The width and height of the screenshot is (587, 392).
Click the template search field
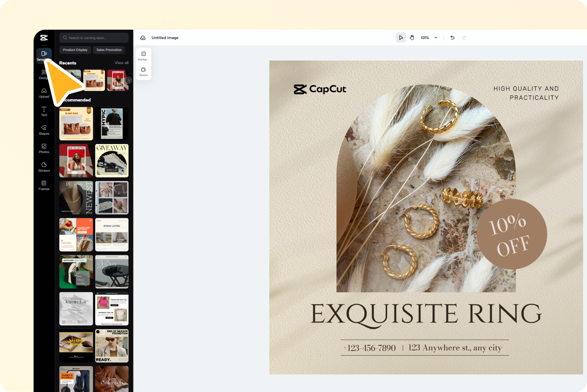(x=94, y=38)
